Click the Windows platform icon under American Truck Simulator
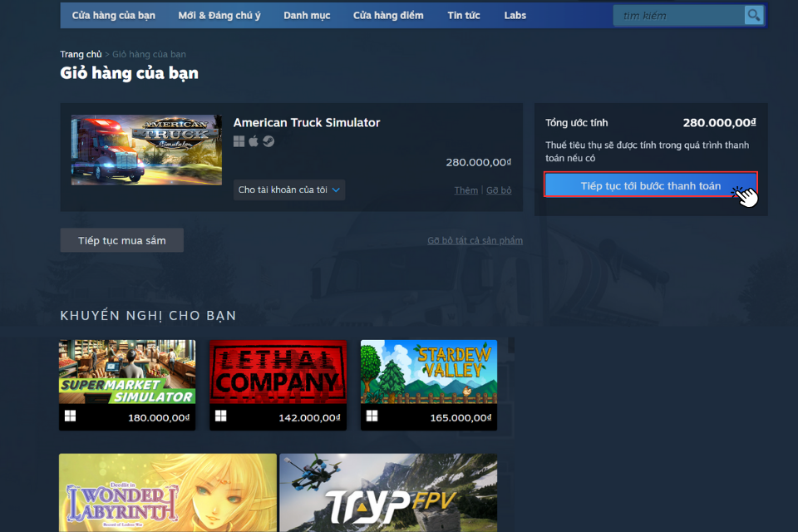The width and height of the screenshot is (798, 532). click(x=239, y=141)
